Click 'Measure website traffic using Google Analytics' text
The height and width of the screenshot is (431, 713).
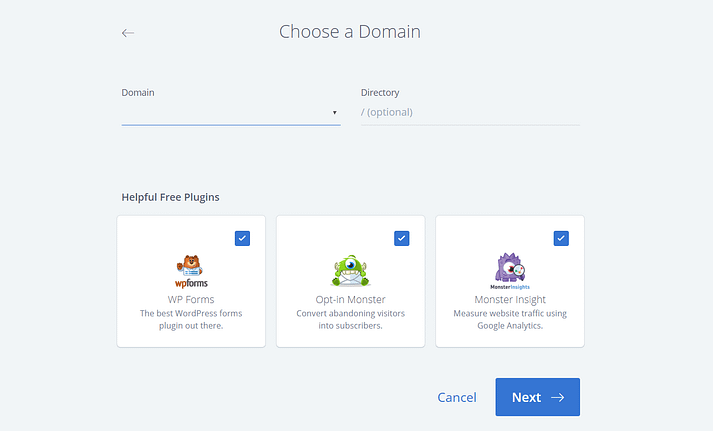tap(510, 319)
